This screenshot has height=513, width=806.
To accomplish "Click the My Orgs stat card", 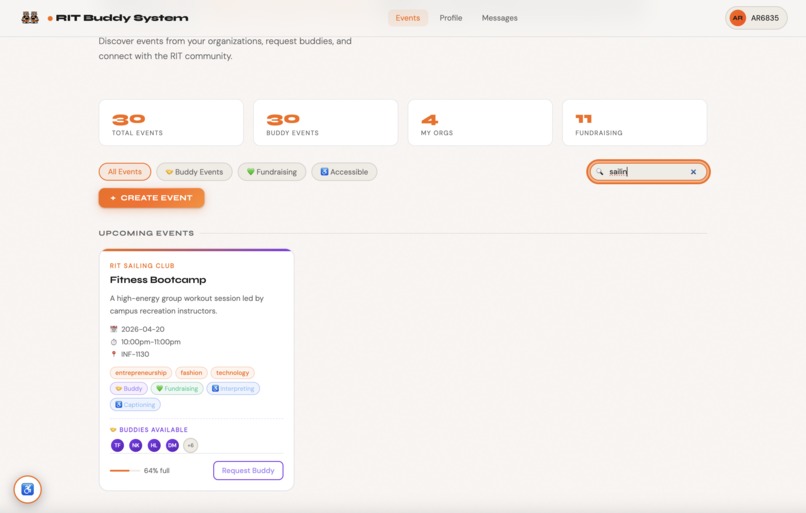I will pyautogui.click(x=480, y=123).
